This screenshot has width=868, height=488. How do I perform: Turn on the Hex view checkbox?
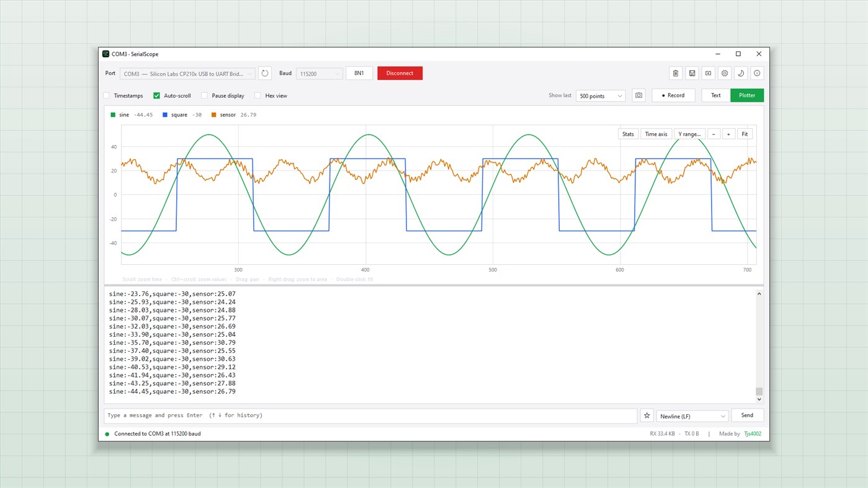coord(257,95)
